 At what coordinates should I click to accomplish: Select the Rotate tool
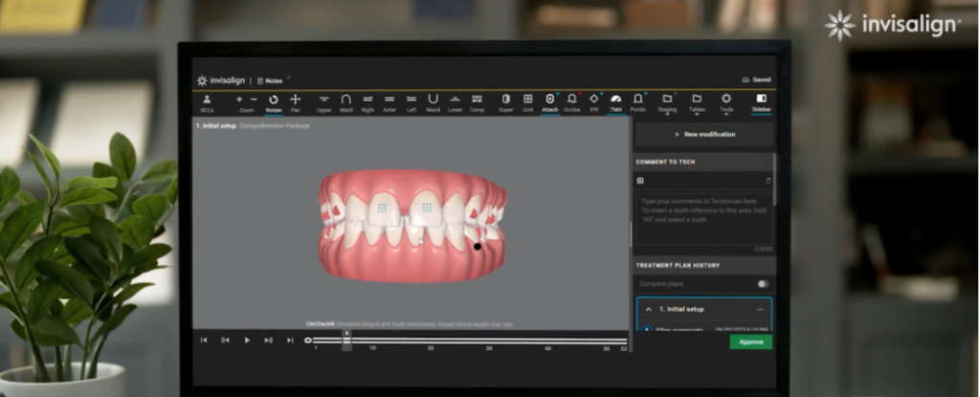coord(273,101)
